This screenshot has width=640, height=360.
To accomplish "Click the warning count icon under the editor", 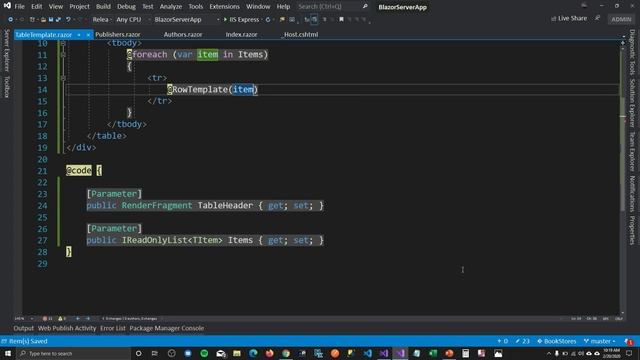I will (60, 318).
